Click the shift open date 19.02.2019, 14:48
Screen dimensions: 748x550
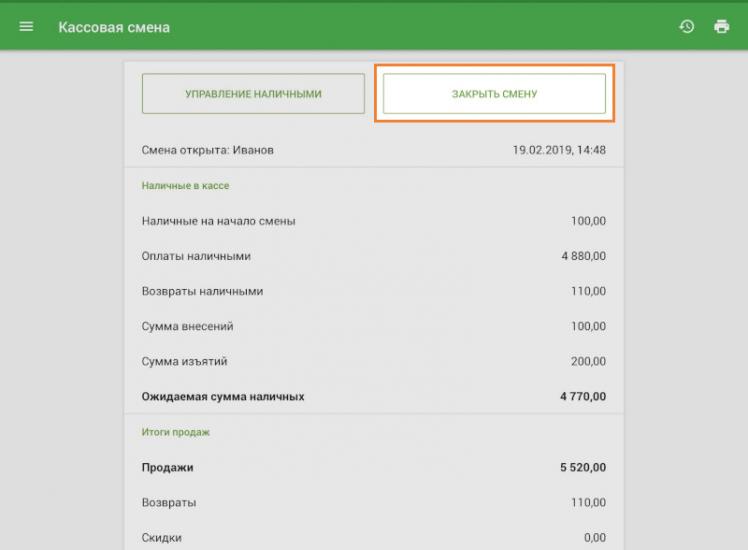click(559, 151)
